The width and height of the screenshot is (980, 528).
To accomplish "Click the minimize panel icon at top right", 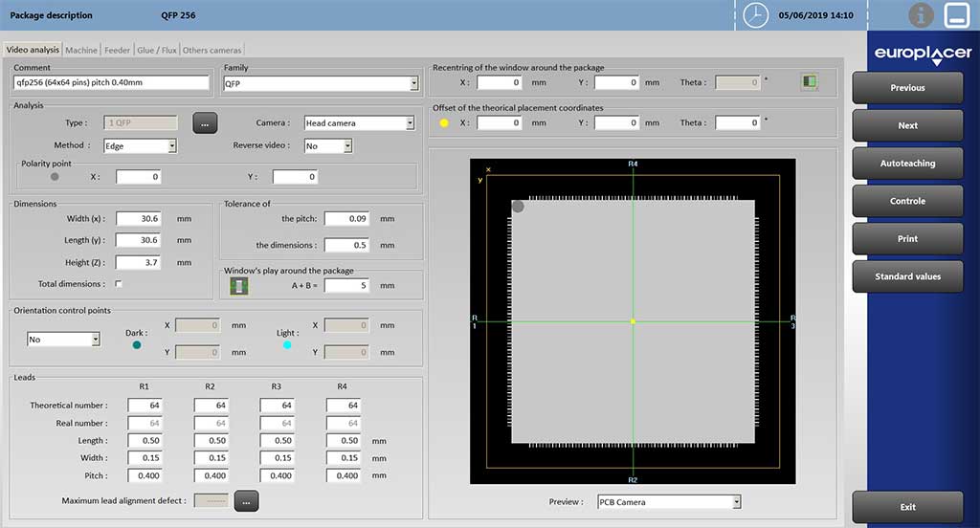I will pos(957,15).
